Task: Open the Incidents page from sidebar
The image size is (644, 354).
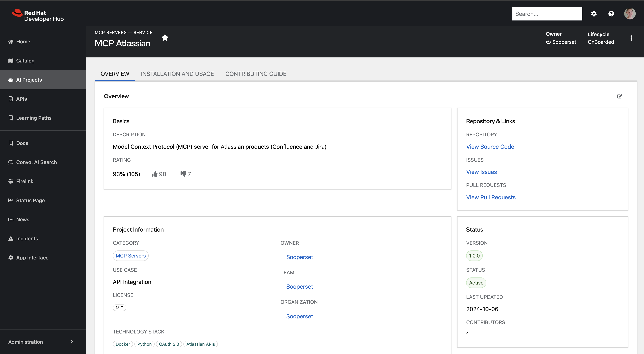Action: 27,238
